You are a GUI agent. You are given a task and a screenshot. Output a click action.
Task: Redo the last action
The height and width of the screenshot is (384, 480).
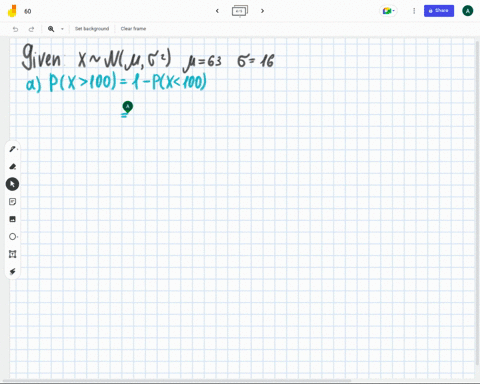31,29
